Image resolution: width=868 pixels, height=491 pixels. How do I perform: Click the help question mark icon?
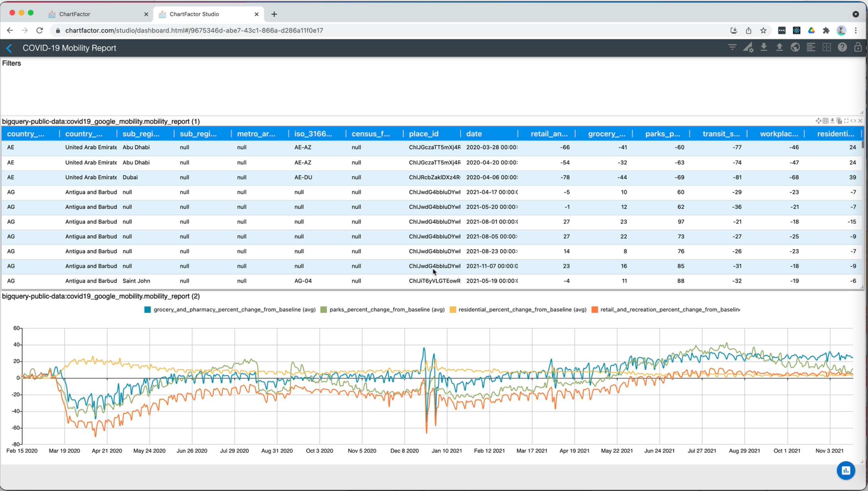pos(842,47)
